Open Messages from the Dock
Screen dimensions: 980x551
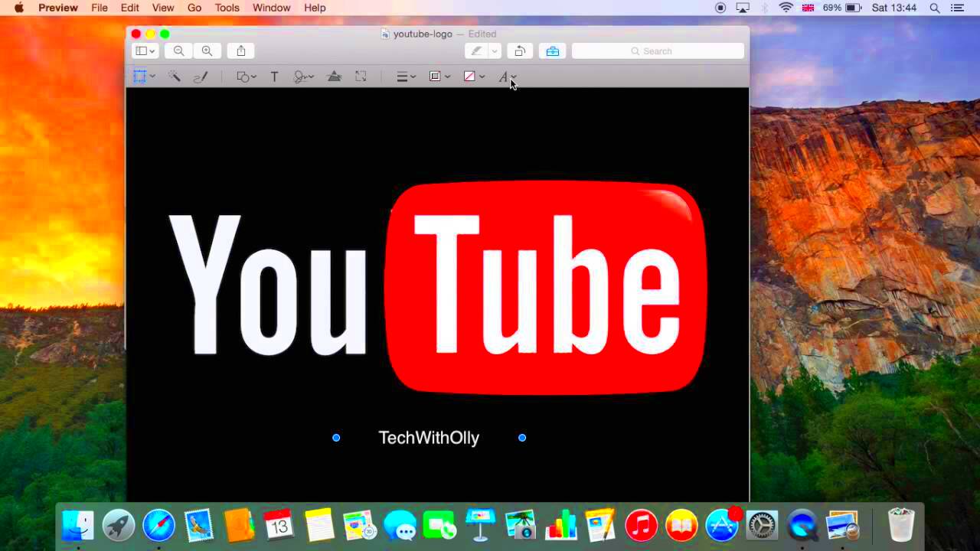click(x=400, y=526)
